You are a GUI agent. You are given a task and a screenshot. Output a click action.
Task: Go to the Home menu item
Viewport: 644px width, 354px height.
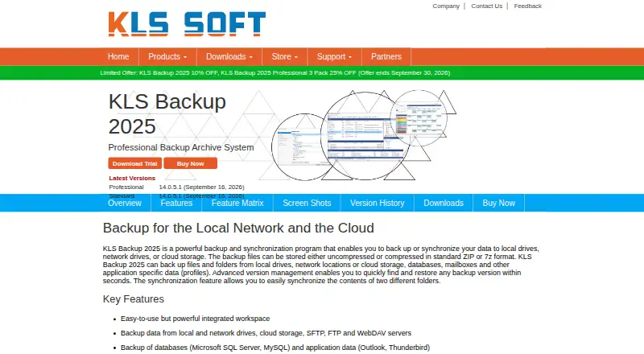[x=118, y=56]
